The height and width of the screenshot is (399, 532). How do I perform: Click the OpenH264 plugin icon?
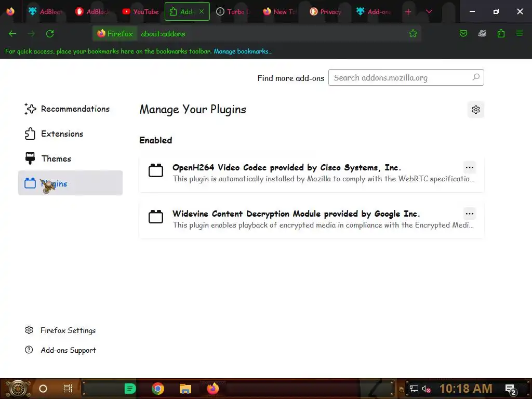click(156, 170)
